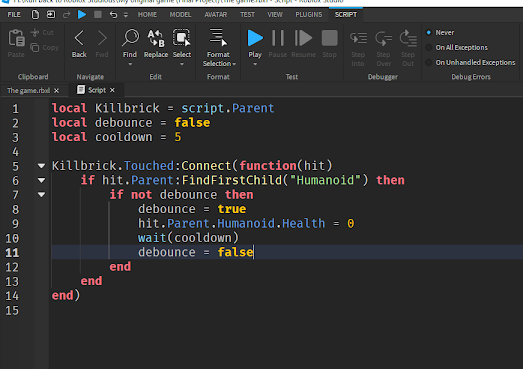Collapse the if not debounce block at line 7
The width and height of the screenshot is (523, 369).
pos(41,194)
